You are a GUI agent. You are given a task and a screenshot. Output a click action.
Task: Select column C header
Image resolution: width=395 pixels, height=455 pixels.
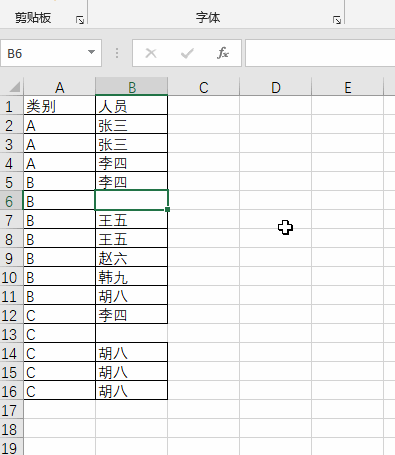coord(204,87)
